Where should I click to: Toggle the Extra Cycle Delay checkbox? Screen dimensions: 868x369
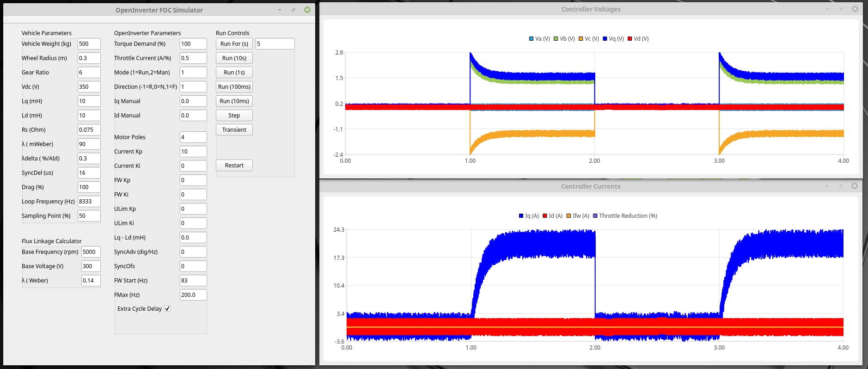[x=167, y=309]
